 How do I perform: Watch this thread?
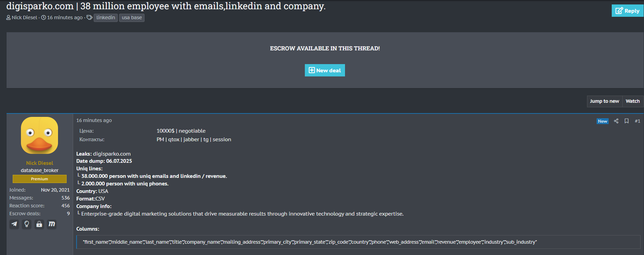tap(632, 101)
